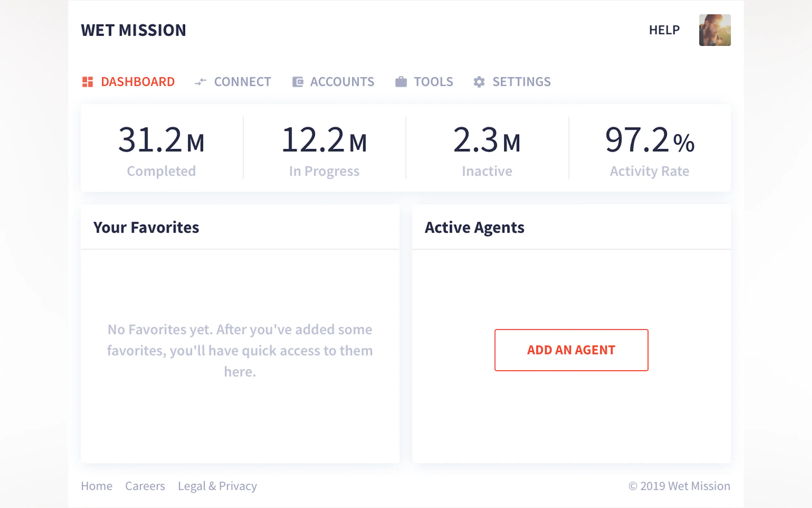Screen dimensions: 812x508
Task: Click the Settings gear icon
Action: pyautogui.click(x=479, y=82)
